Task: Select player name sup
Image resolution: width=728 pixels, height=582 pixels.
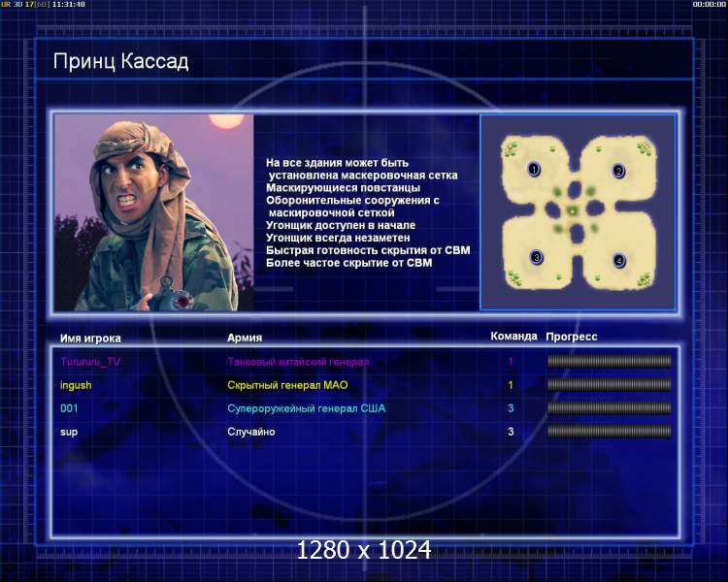Action: [x=69, y=432]
